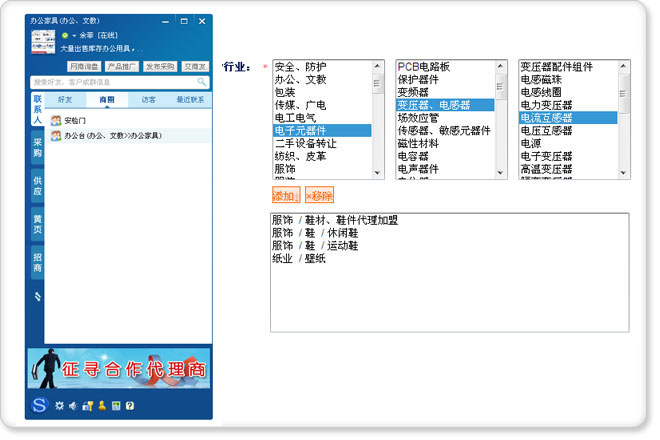Select 安检门 group in contact list
660x440 pixels.
pyautogui.click(x=76, y=120)
